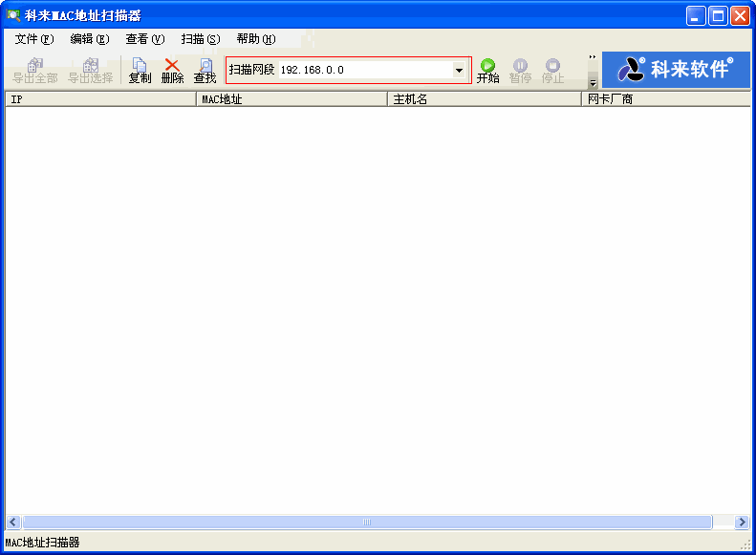Open the View (查看) menu
Viewport: 756px width, 555px height.
145,39
